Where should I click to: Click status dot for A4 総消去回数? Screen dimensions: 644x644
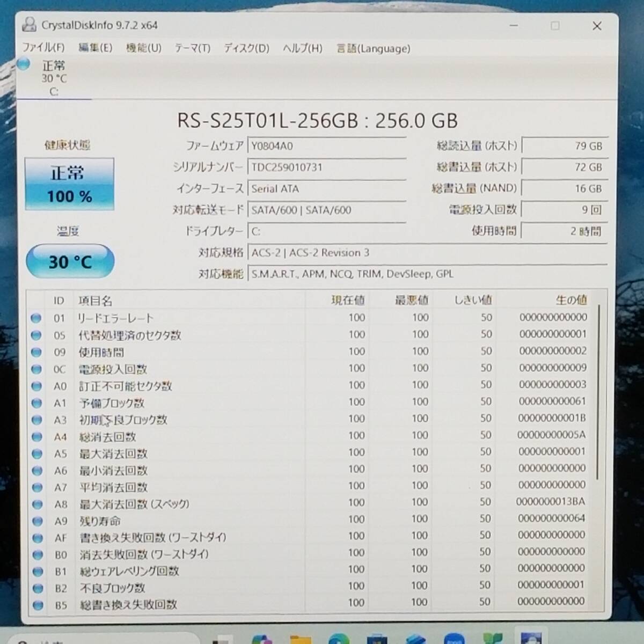click(36, 436)
